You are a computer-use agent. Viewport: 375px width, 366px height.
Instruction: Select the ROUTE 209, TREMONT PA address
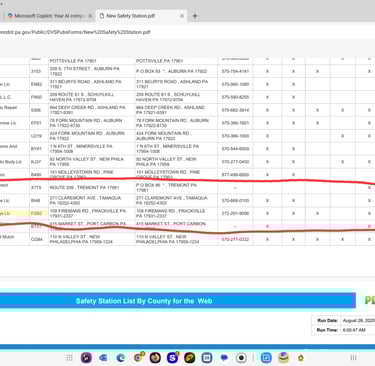point(84,188)
